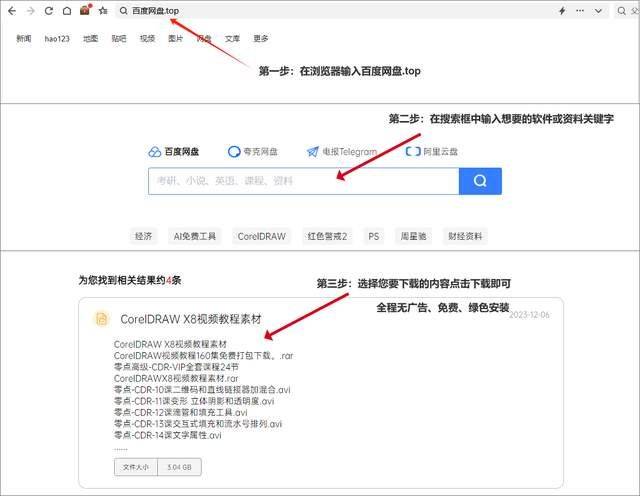Click the 文件大小 label badge

[x=136, y=467]
